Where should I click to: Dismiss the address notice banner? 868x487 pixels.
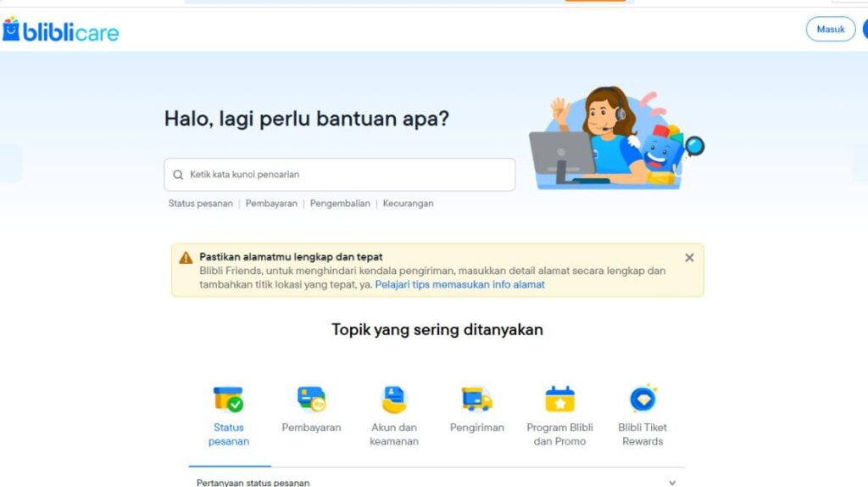tap(689, 258)
